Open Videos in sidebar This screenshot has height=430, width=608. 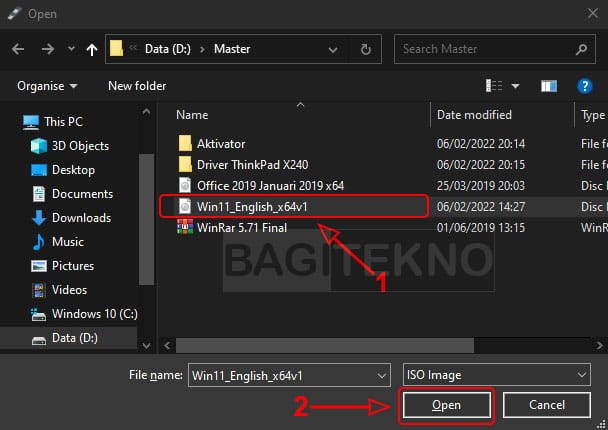tap(59, 290)
